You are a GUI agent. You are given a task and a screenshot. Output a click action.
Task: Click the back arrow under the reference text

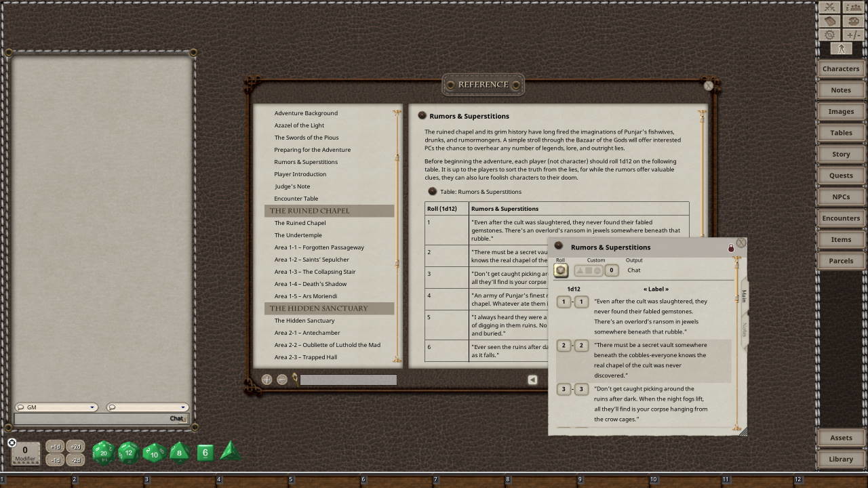click(532, 380)
